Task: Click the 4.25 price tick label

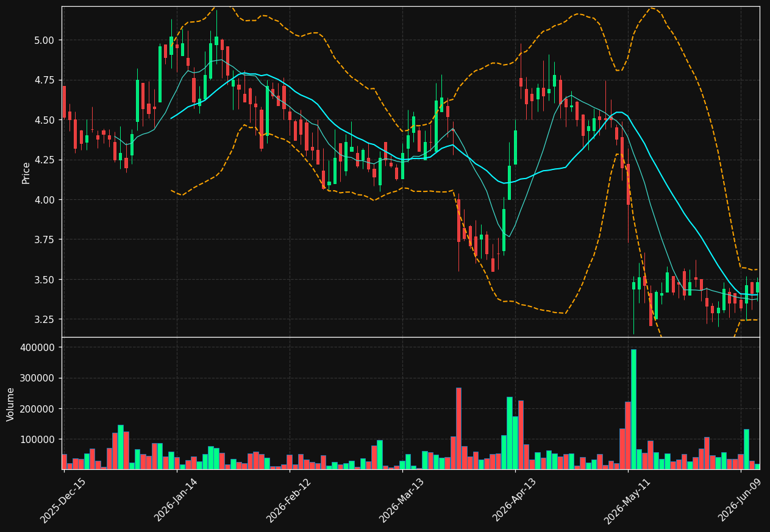Action: coord(45,160)
